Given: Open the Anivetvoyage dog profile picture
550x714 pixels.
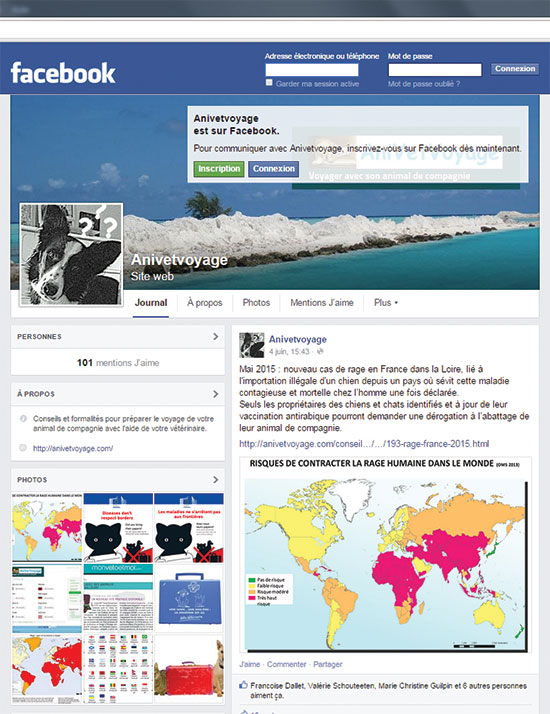Looking at the screenshot, I should tap(71, 255).
